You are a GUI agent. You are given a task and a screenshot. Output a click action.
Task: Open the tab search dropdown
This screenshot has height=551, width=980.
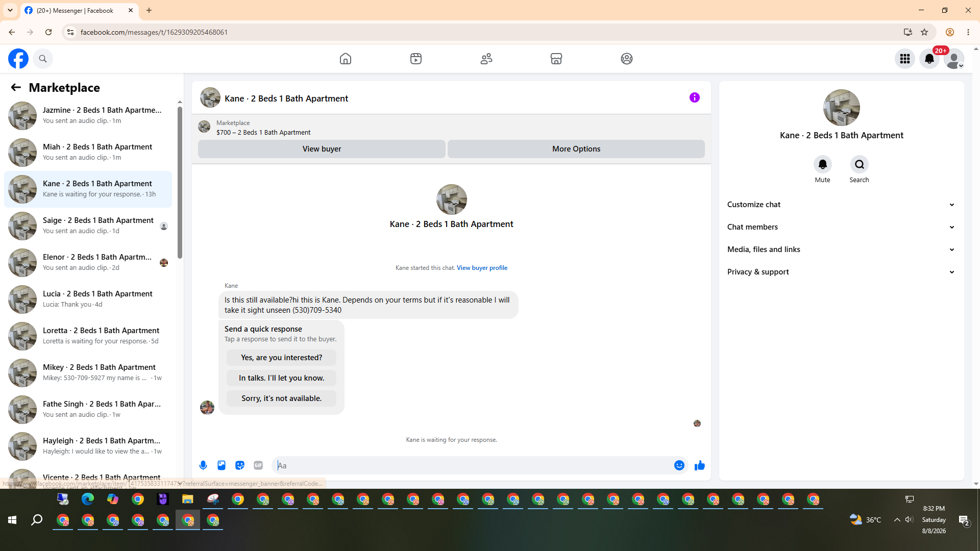coord(10,10)
